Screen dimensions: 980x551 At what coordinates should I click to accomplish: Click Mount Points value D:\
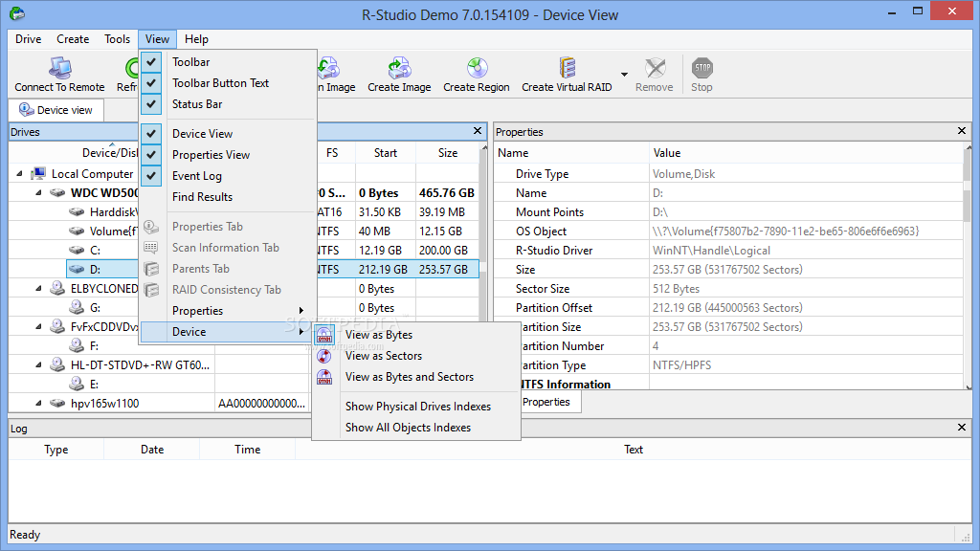(660, 212)
